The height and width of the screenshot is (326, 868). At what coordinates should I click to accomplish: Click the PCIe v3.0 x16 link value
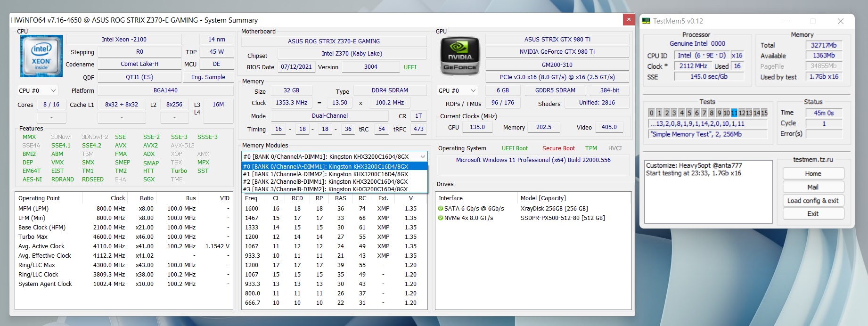[x=557, y=77]
